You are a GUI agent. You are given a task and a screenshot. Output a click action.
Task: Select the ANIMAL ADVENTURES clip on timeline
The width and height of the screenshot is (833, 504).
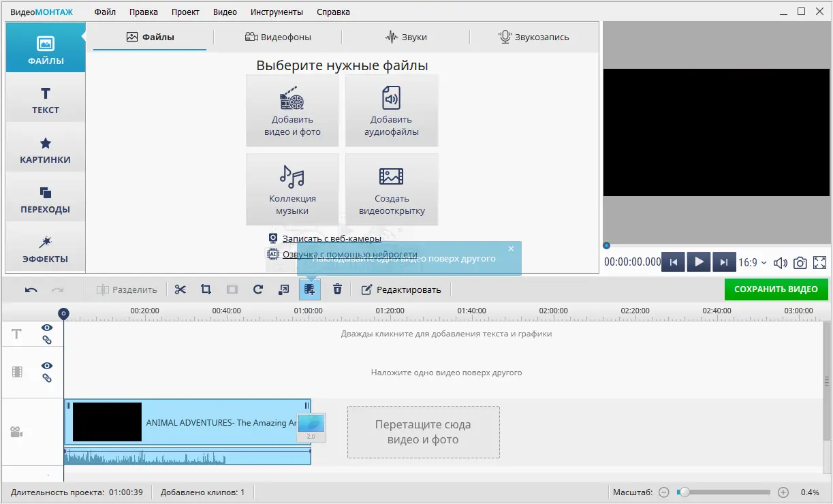pyautogui.click(x=187, y=422)
